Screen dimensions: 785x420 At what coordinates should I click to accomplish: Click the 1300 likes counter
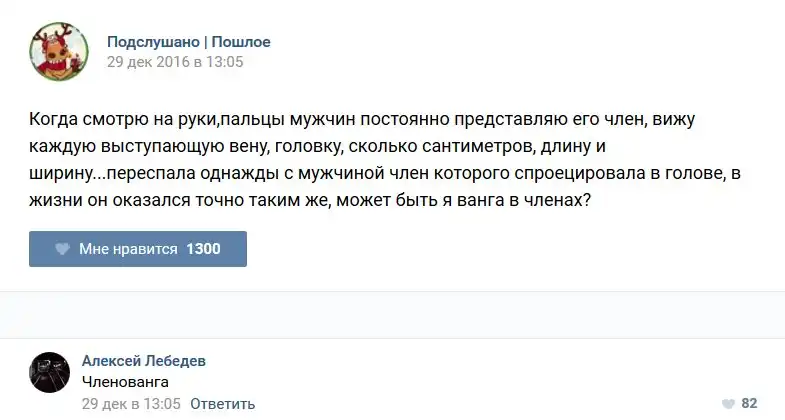[x=203, y=249]
